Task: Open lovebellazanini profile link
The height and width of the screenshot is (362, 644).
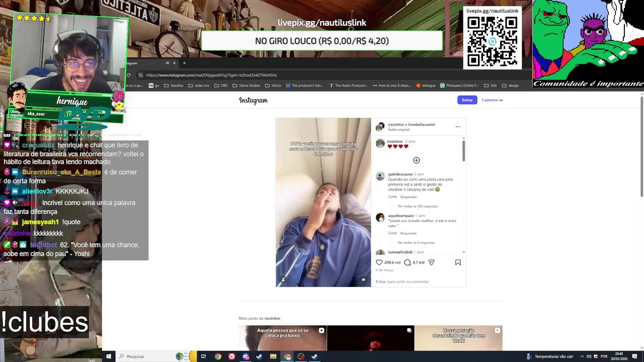Action: pyautogui.click(x=422, y=124)
